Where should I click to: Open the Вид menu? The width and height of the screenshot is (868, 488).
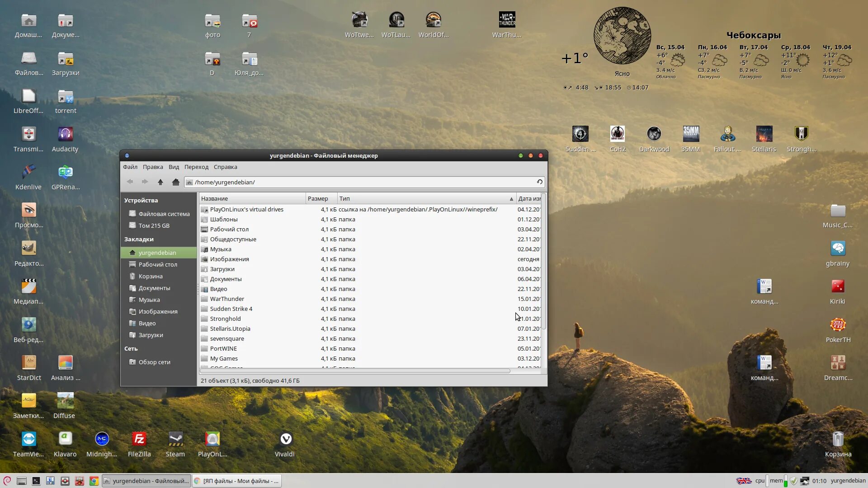pos(174,167)
